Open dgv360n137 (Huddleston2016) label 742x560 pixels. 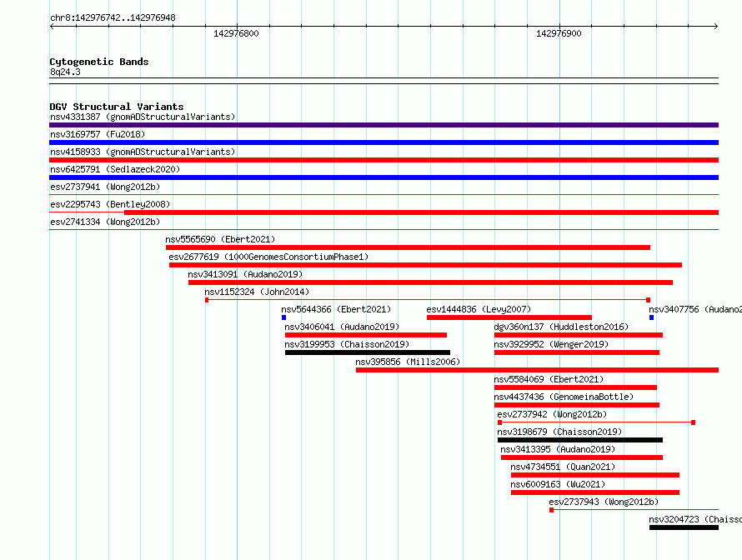click(561, 327)
